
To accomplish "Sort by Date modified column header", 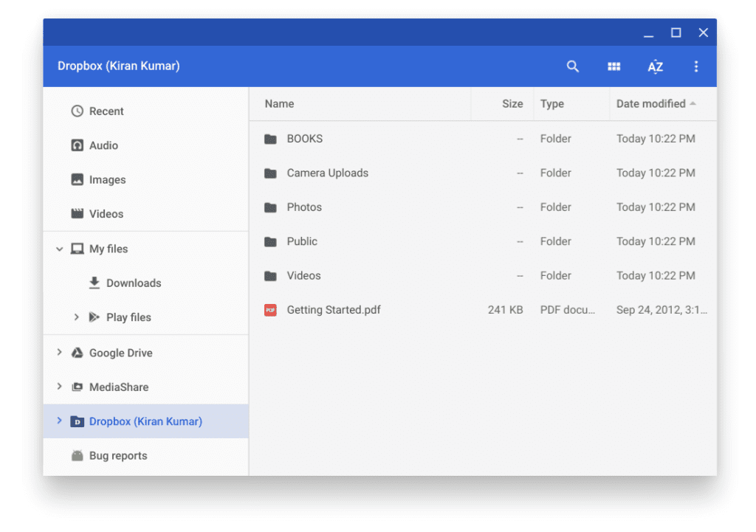I will [x=651, y=103].
